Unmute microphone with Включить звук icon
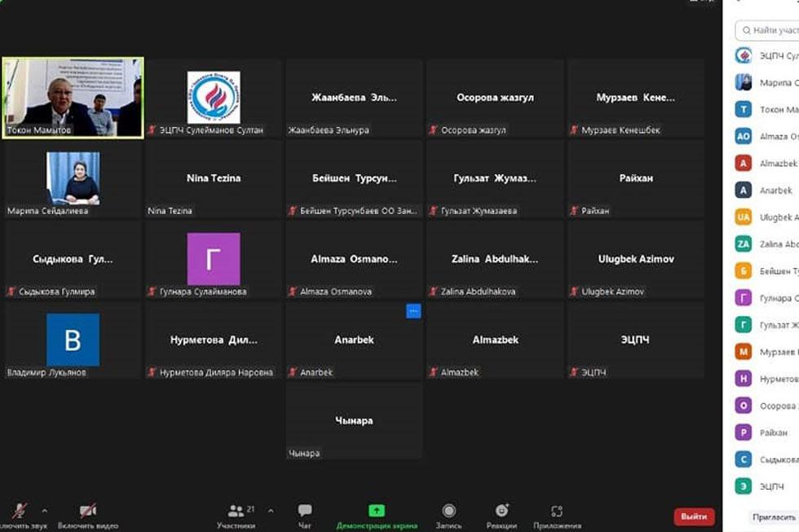 click(19, 512)
